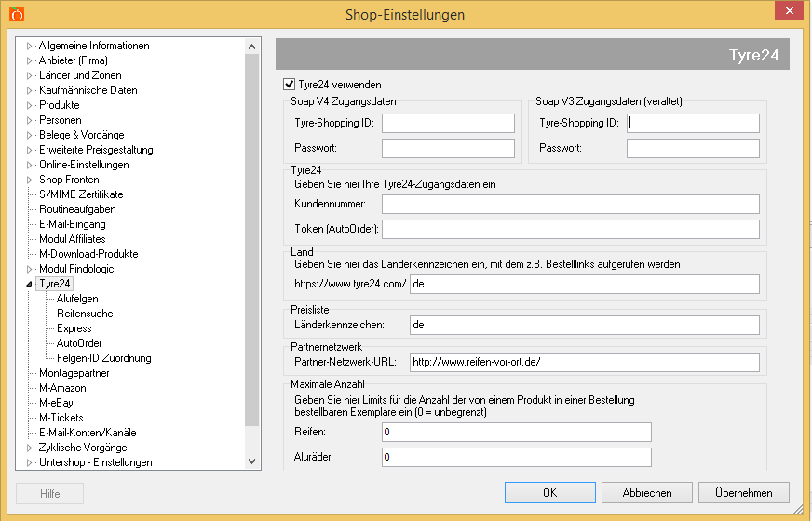Click the Hilfe button
Viewport: 812px width, 521px height.
pos(49,494)
